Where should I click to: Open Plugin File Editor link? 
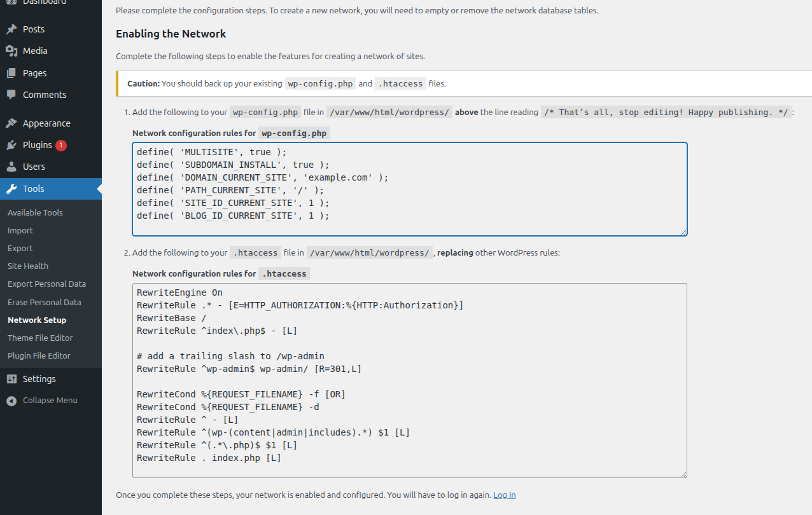39,355
